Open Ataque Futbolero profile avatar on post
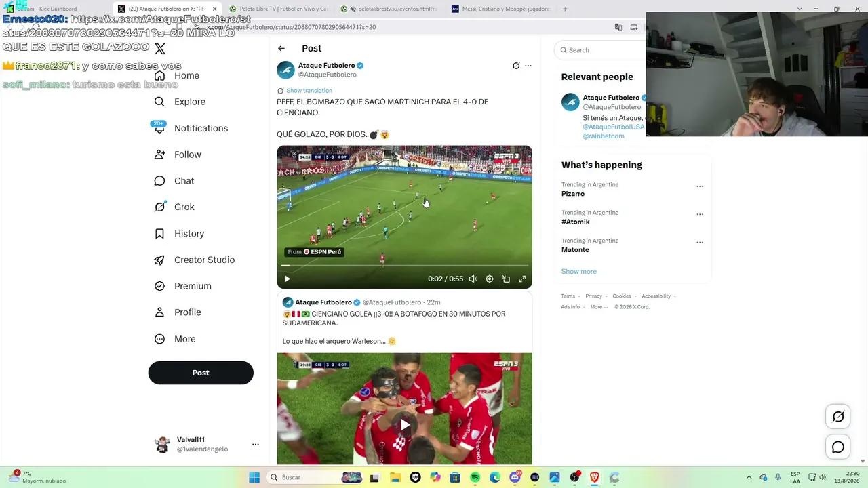The height and width of the screenshot is (488, 868). 285,70
